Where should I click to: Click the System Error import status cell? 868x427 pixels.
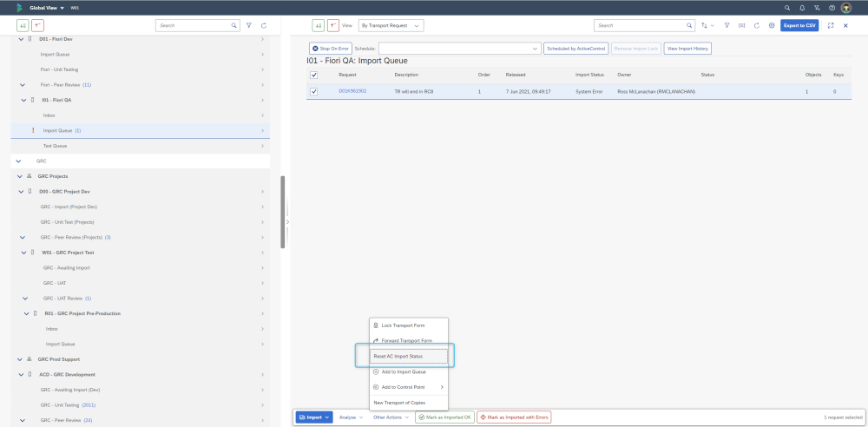click(x=589, y=91)
